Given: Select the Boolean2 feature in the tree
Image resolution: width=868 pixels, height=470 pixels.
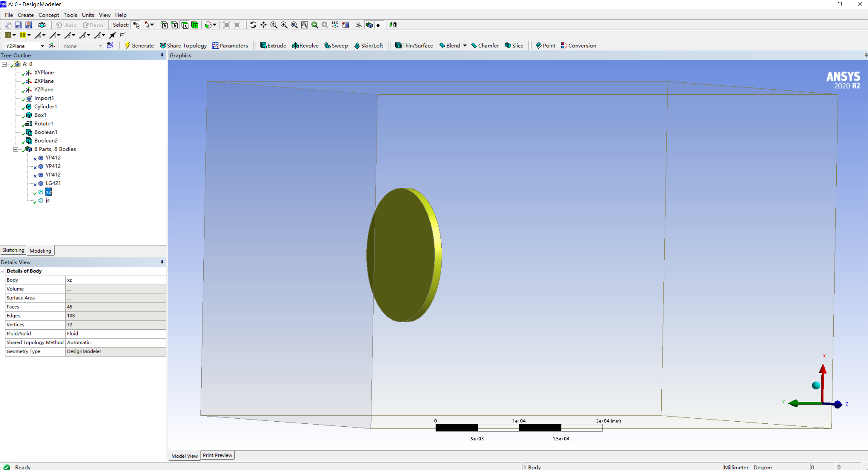Looking at the screenshot, I should (x=46, y=140).
